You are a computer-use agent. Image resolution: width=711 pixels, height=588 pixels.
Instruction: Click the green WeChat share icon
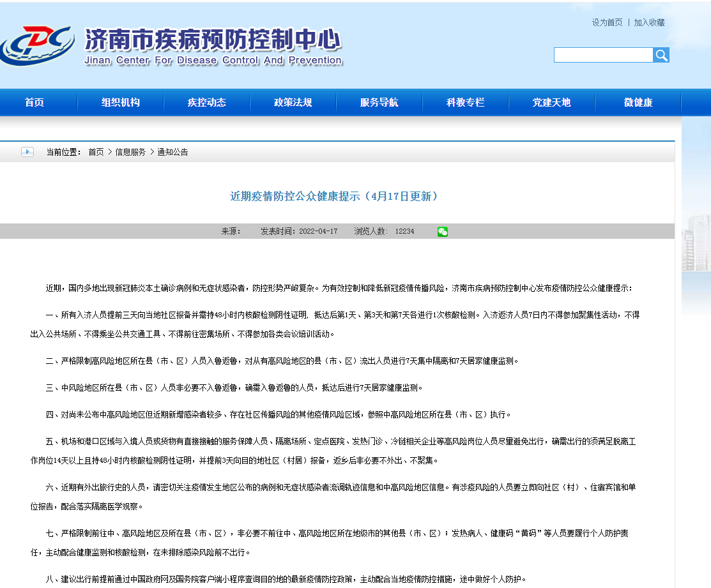point(443,232)
